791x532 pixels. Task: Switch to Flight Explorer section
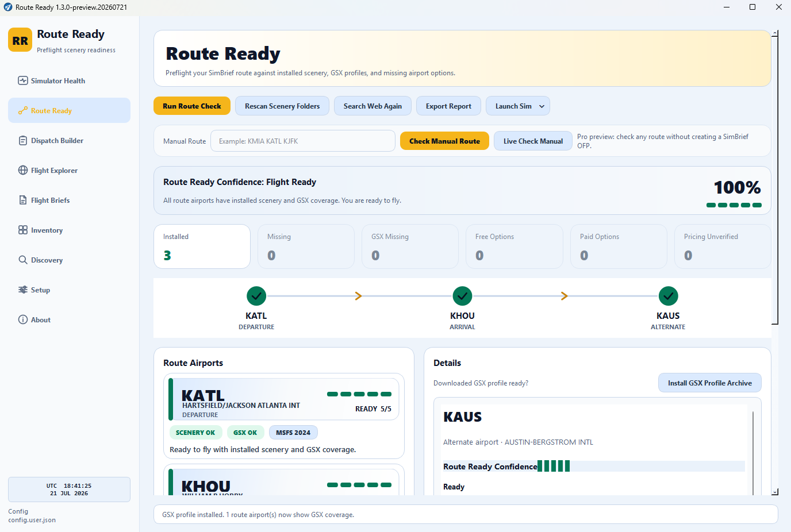pyautogui.click(x=69, y=170)
